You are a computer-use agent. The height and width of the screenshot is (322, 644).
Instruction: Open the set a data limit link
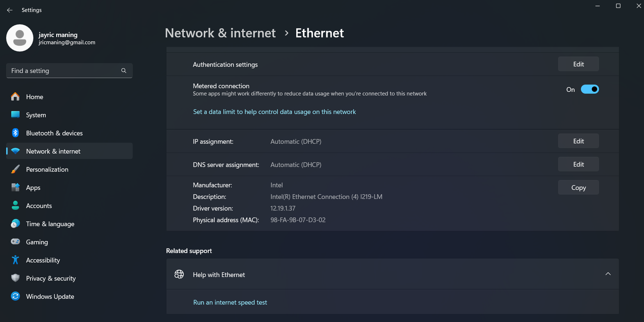[x=274, y=112]
